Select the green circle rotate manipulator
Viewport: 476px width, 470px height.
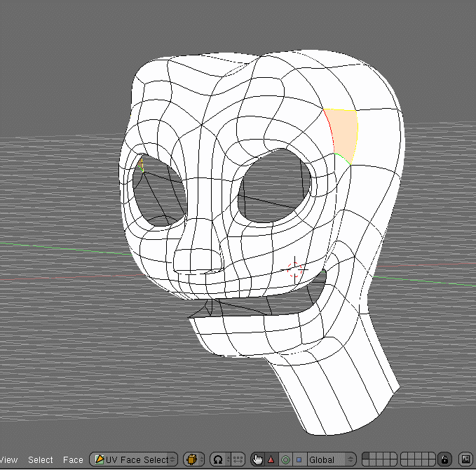click(285, 460)
